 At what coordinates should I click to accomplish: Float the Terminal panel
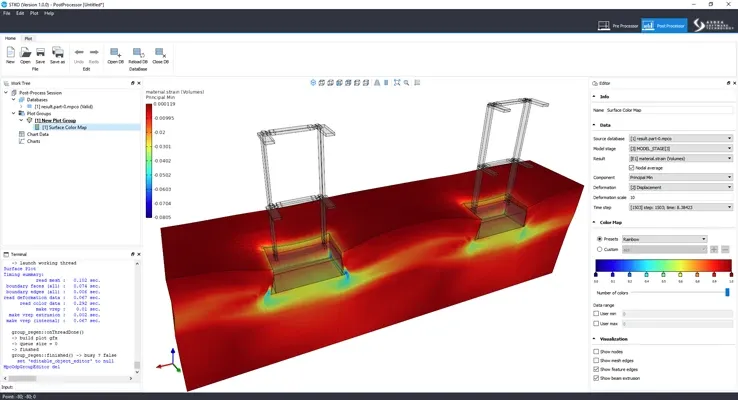[x=133, y=254]
